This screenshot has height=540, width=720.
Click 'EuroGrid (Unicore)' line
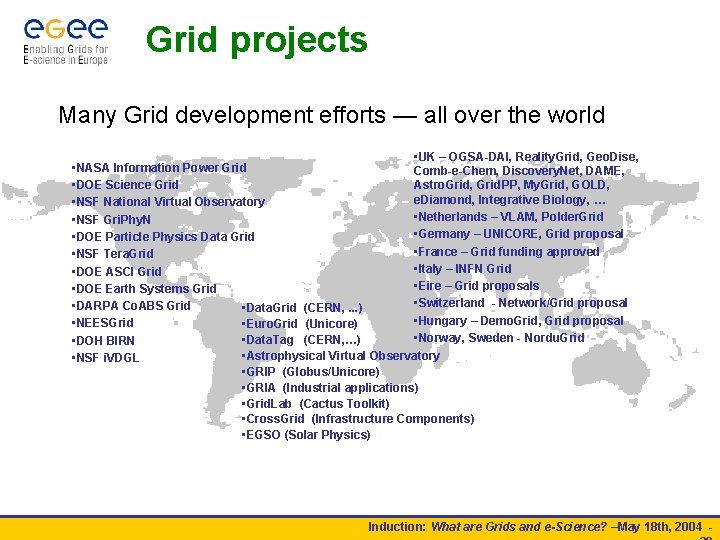coord(299,324)
